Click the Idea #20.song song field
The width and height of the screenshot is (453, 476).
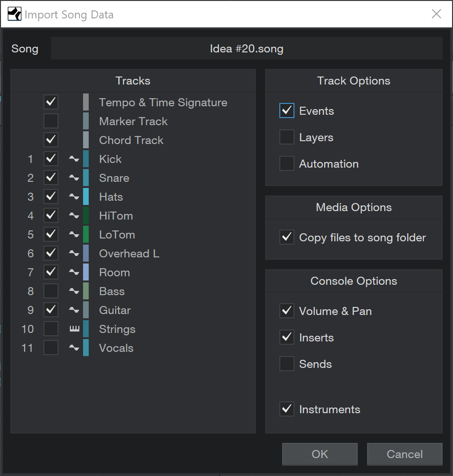pos(247,49)
